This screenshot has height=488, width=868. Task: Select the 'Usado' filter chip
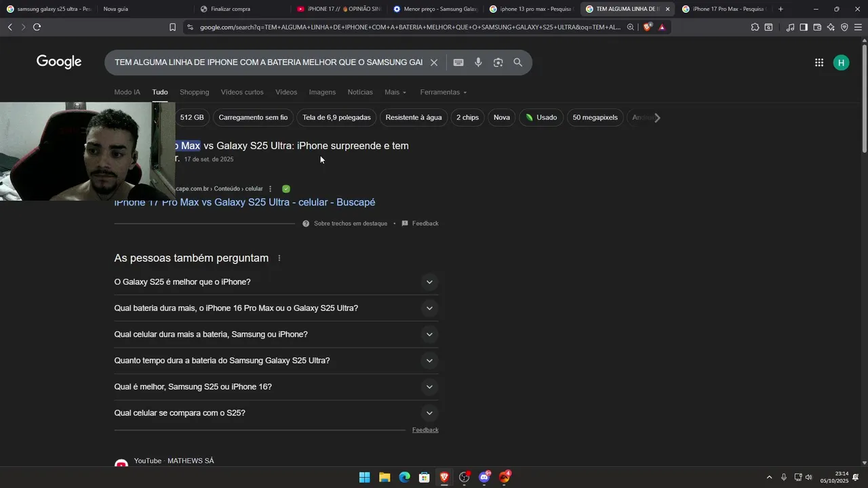540,117
